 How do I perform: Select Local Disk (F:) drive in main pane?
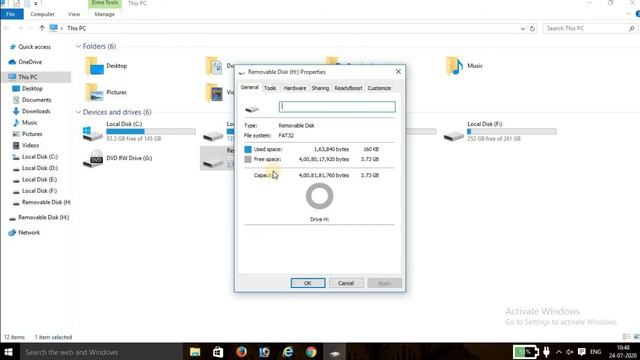click(x=500, y=131)
